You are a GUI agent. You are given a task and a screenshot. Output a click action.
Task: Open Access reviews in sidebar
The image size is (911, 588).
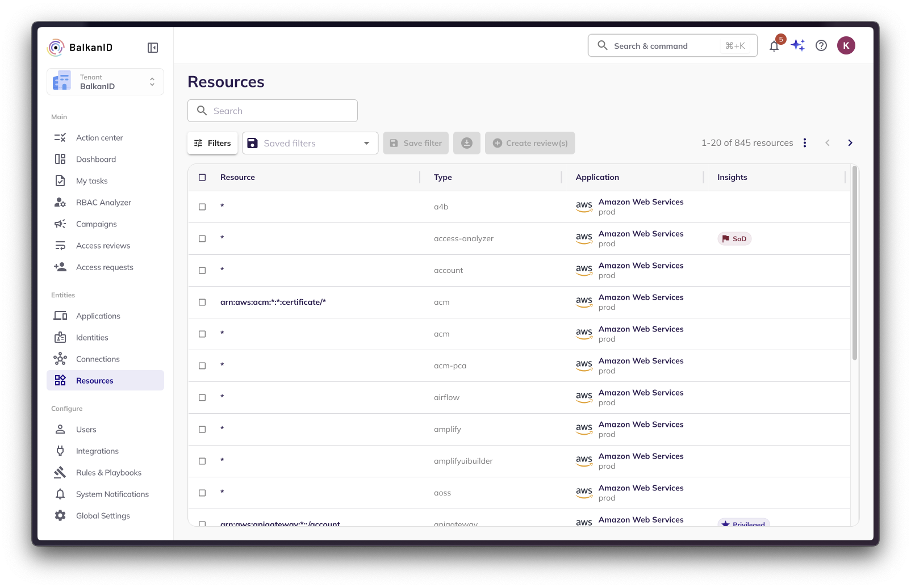point(103,246)
